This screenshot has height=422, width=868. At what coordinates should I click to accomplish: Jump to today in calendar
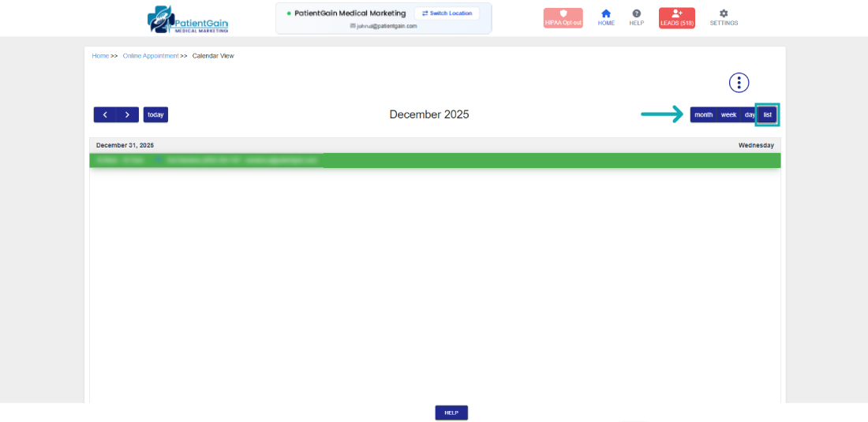coord(155,114)
